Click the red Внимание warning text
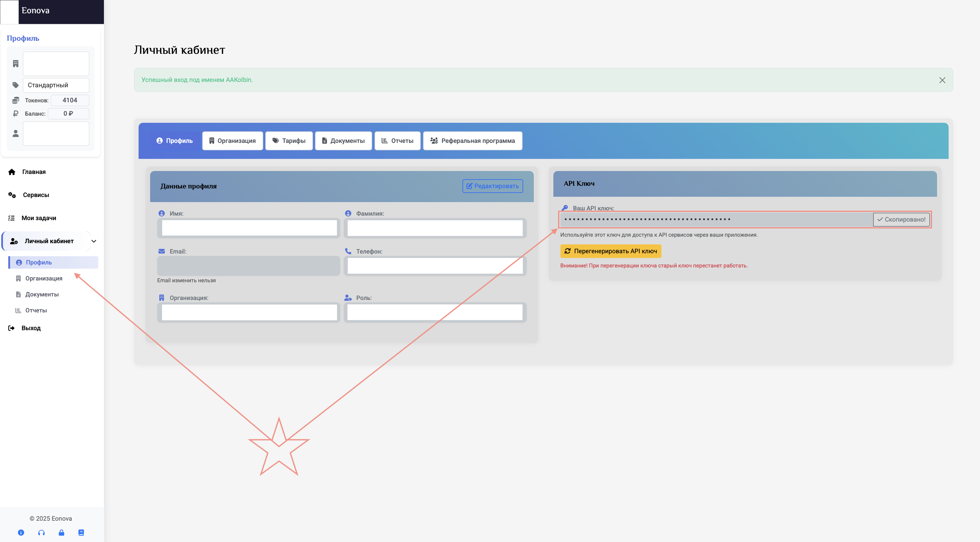 click(x=654, y=265)
